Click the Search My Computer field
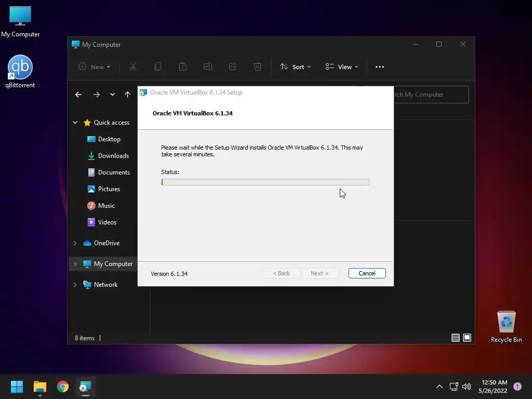 pos(431,95)
